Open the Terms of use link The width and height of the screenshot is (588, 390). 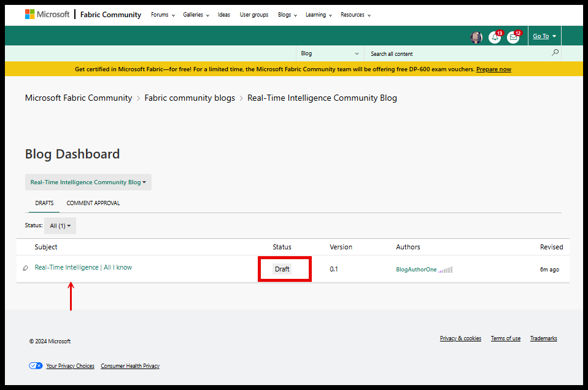506,338
